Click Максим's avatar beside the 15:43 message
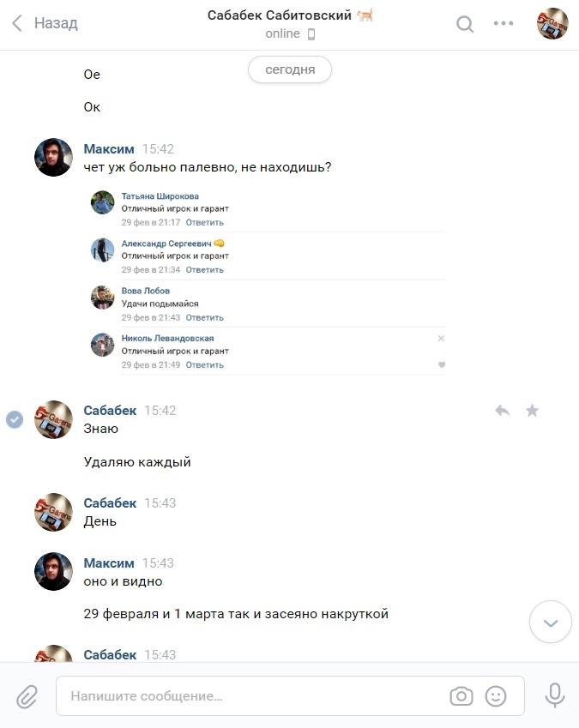579x728 pixels. (53, 571)
